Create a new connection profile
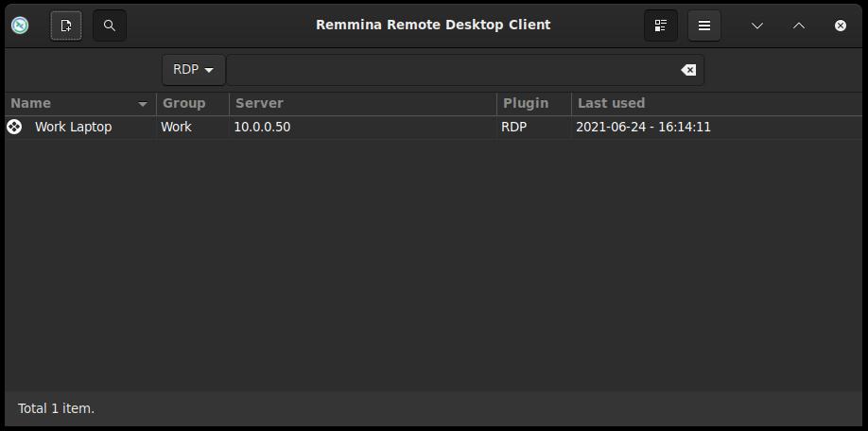The width and height of the screenshot is (868, 431). click(66, 26)
